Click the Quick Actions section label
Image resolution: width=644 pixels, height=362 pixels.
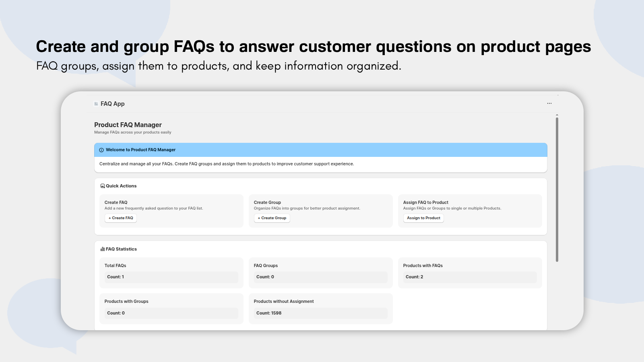pyautogui.click(x=121, y=186)
